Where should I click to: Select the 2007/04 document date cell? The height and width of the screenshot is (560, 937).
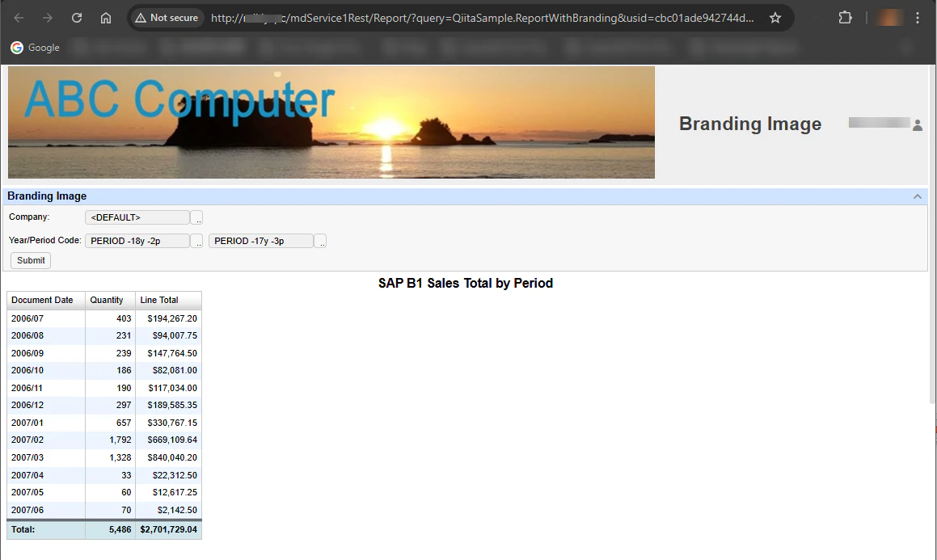pos(46,475)
